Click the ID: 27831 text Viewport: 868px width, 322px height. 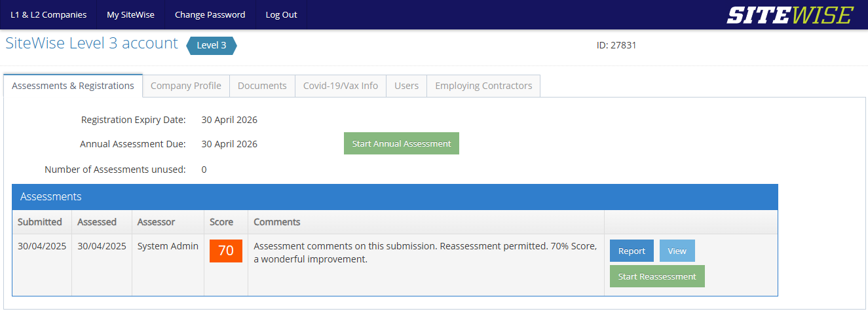(x=616, y=45)
